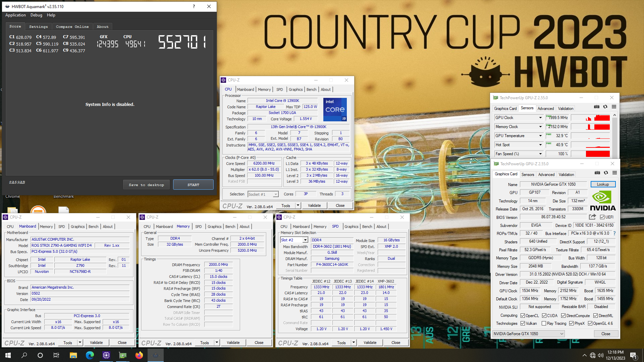
Task: Click the camera icon in GPU-Z Graphics Card window
Action: [x=597, y=173]
